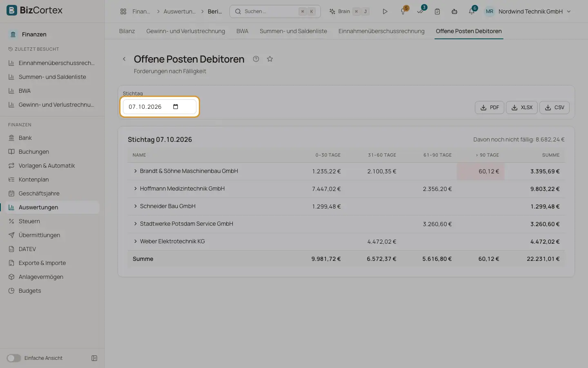Click the play icon in top bar
The width and height of the screenshot is (588, 368).
[385, 11]
